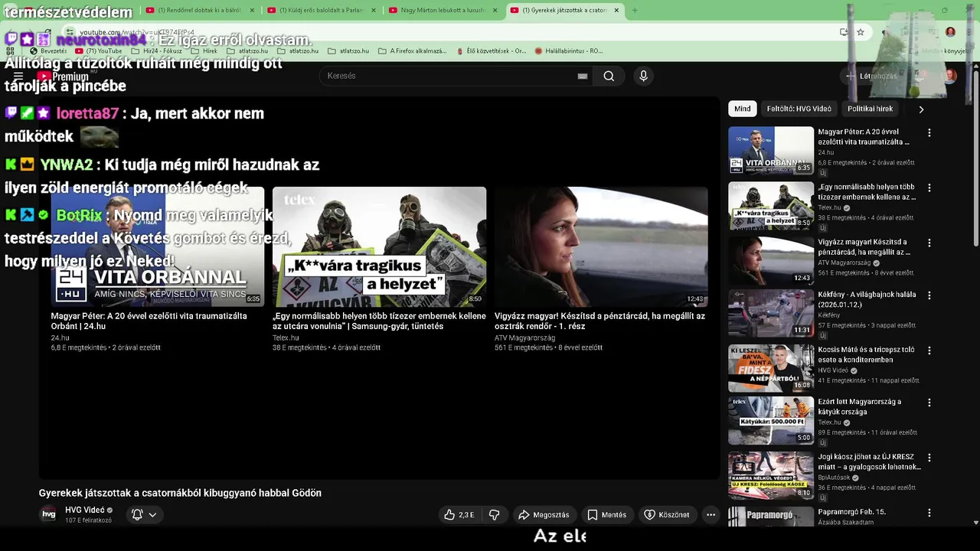Open end-screen „K**vára tragikus a helyzet” thumbnail
This screenshot has width=980, height=551.
click(x=379, y=246)
